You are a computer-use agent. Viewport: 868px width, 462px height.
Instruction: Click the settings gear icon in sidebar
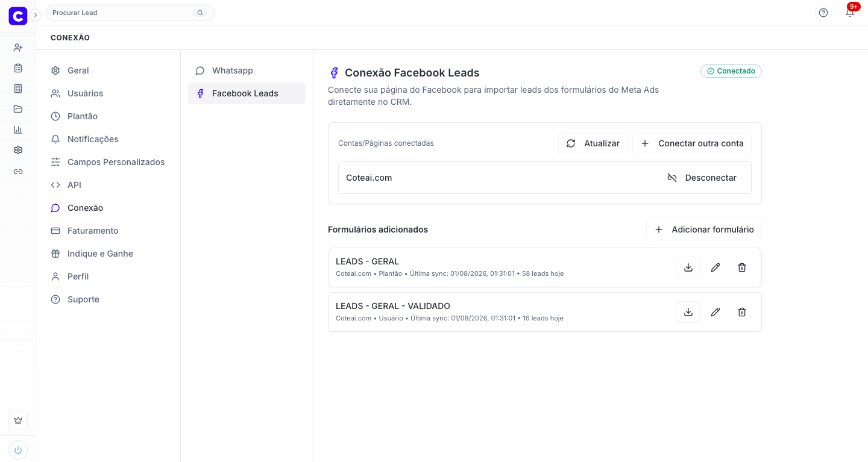tap(18, 150)
